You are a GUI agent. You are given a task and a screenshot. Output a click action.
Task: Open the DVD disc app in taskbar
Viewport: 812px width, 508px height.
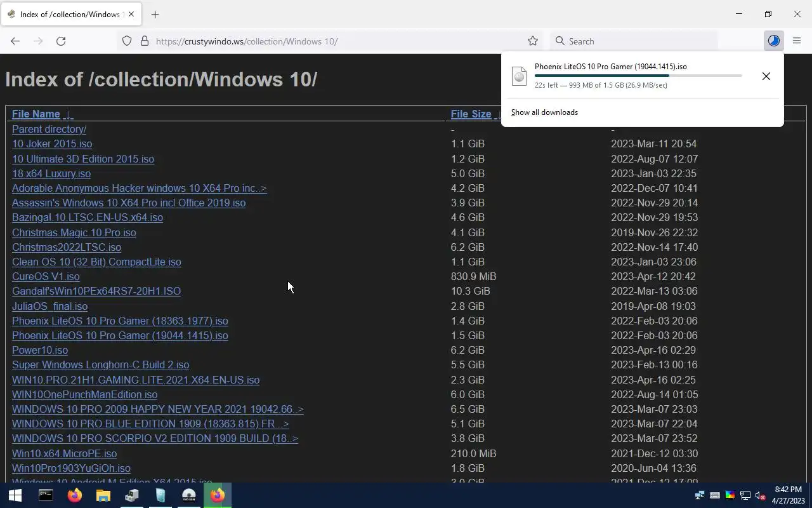(189, 495)
